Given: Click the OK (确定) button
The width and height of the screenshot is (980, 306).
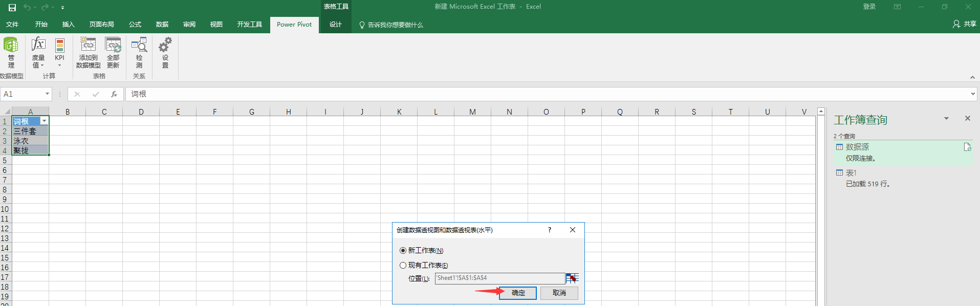Looking at the screenshot, I should coord(518,293).
